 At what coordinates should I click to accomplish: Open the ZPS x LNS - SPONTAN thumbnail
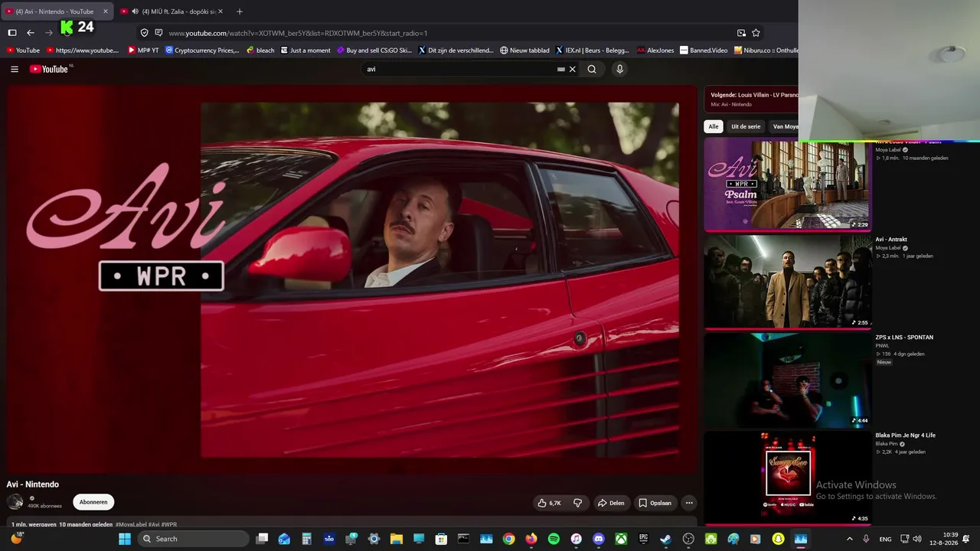[x=787, y=380]
